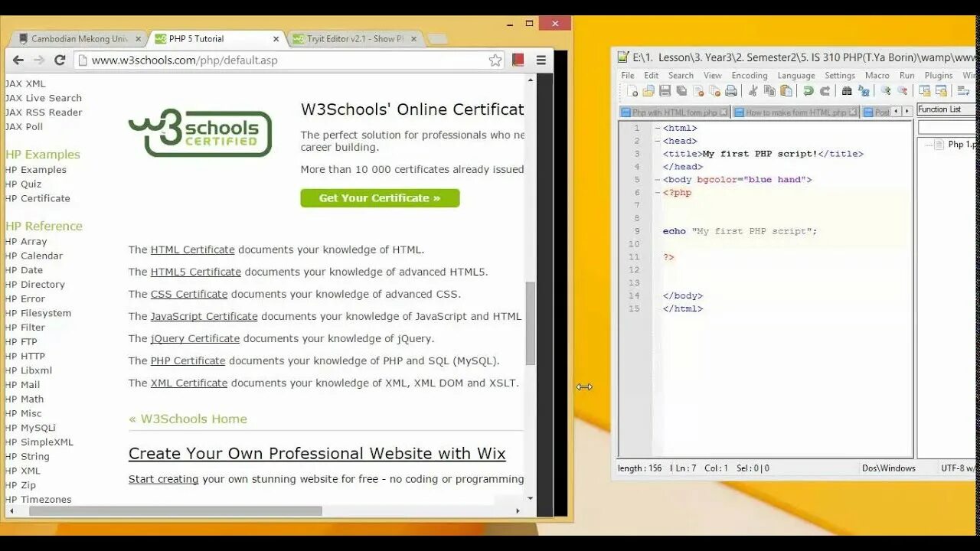Close How to make form HTML.php tab
This screenshot has width=980, height=551.
(x=854, y=112)
